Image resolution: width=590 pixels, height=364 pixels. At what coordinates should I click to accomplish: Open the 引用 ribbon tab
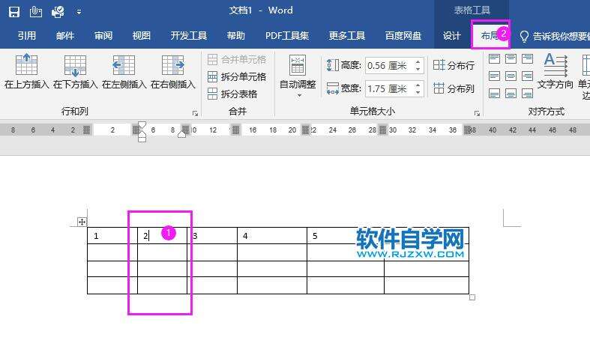coord(27,36)
